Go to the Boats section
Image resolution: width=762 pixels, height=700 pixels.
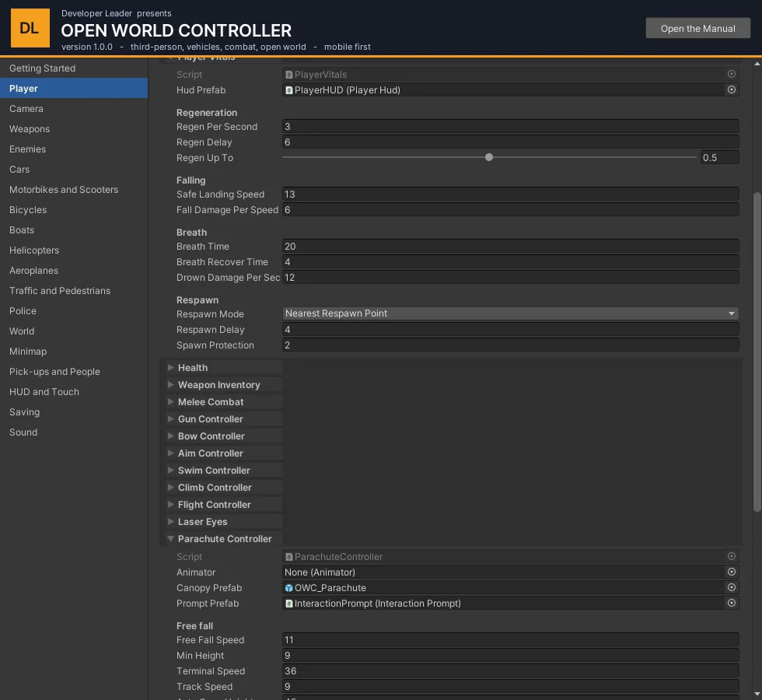coord(74,230)
